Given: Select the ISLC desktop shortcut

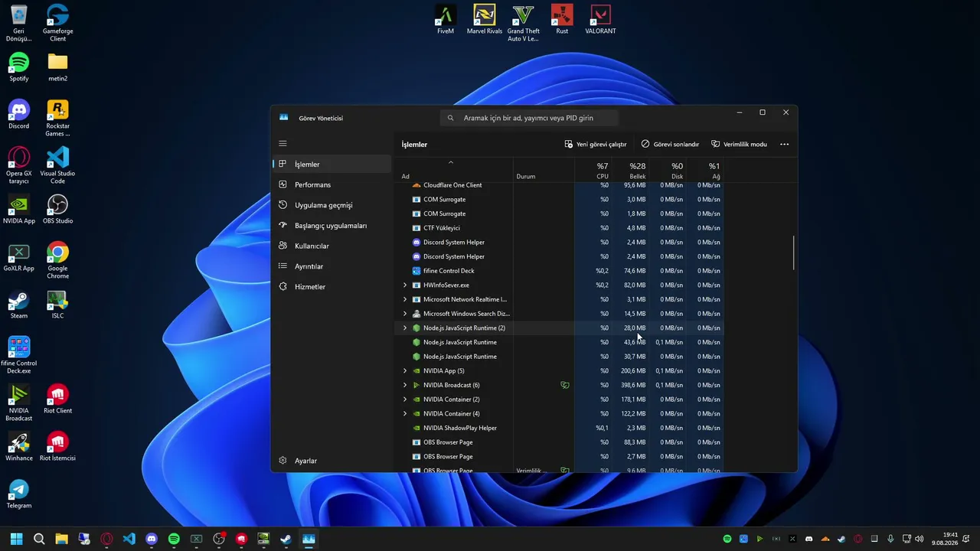Looking at the screenshot, I should (57, 305).
